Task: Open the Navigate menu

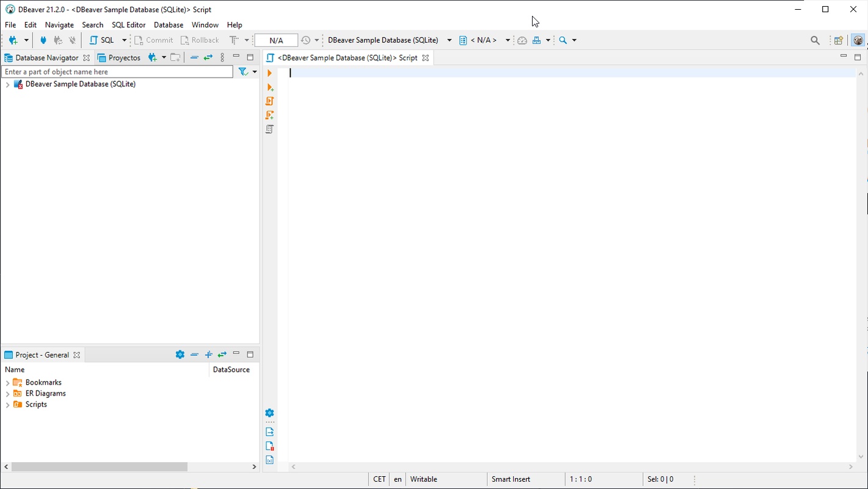Action: coord(59,25)
